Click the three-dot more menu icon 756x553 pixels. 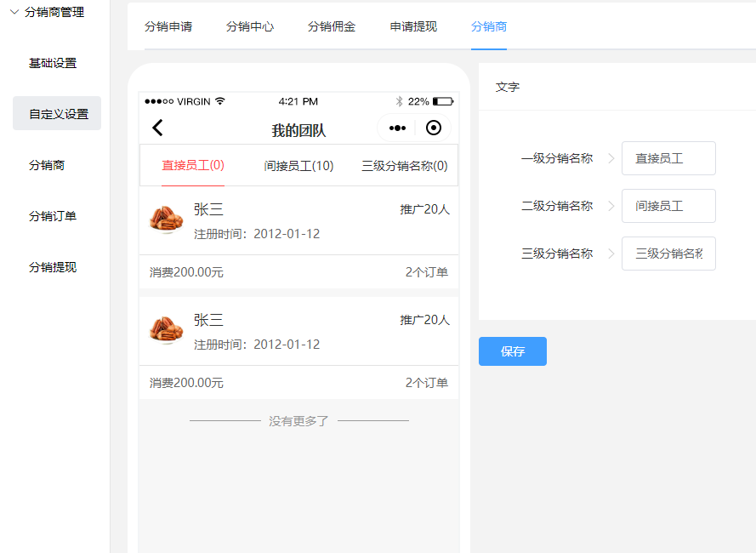tap(397, 128)
